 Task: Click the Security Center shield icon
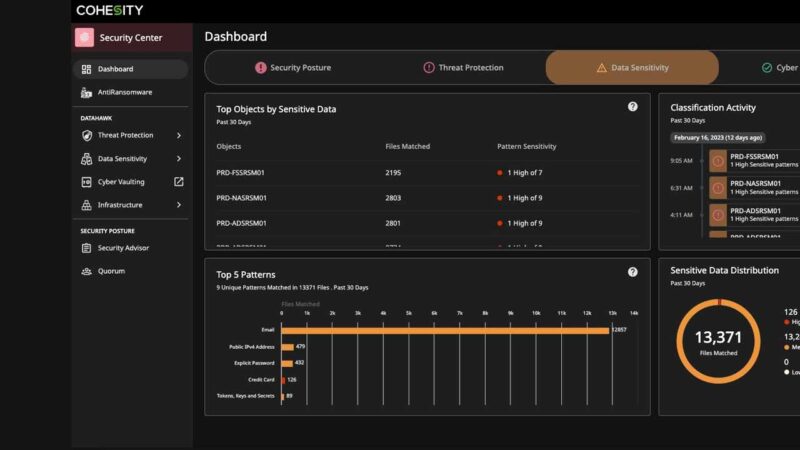pos(85,38)
